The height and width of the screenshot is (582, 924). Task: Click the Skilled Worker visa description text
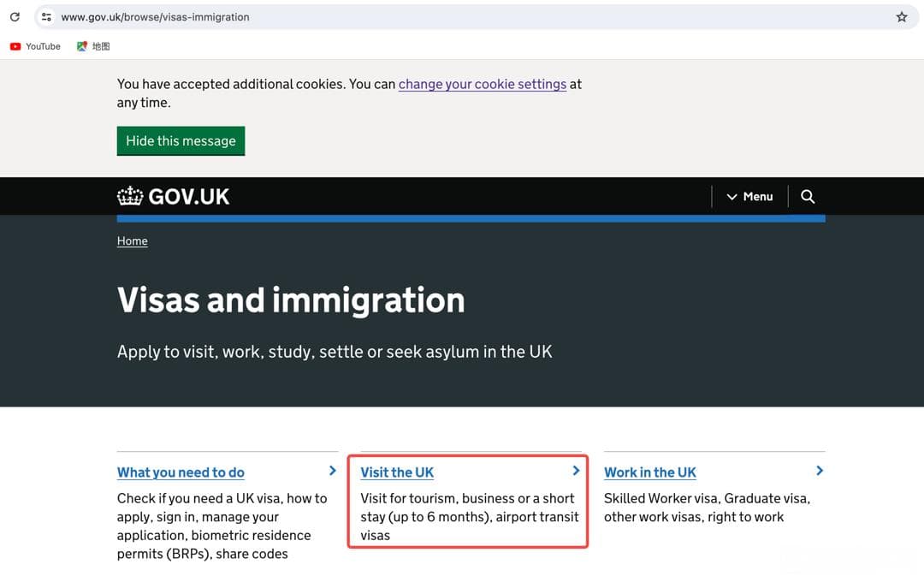708,508
